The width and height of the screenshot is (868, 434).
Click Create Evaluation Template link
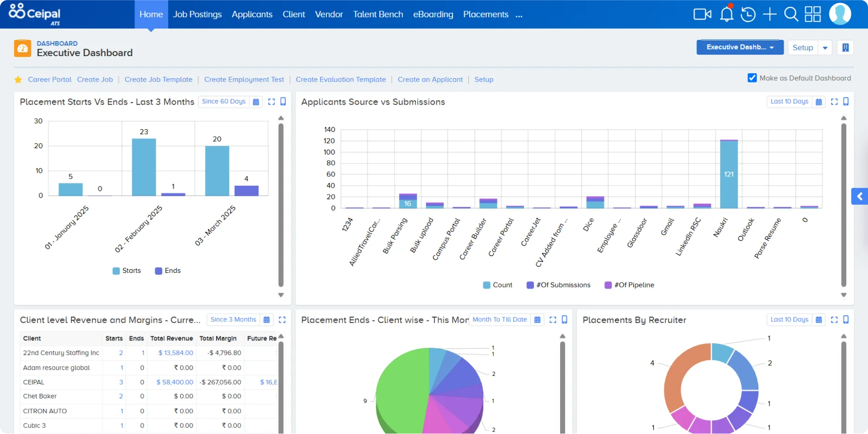341,80
